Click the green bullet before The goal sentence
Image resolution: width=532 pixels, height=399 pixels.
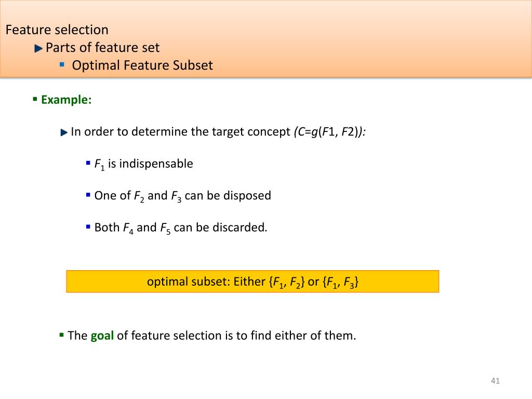click(61, 335)
